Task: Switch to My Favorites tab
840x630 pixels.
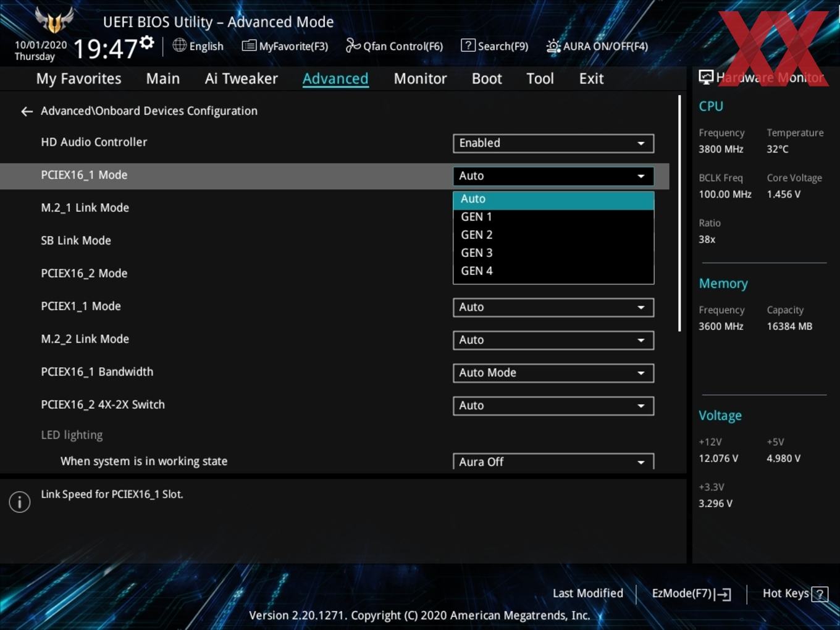Action: tap(78, 79)
